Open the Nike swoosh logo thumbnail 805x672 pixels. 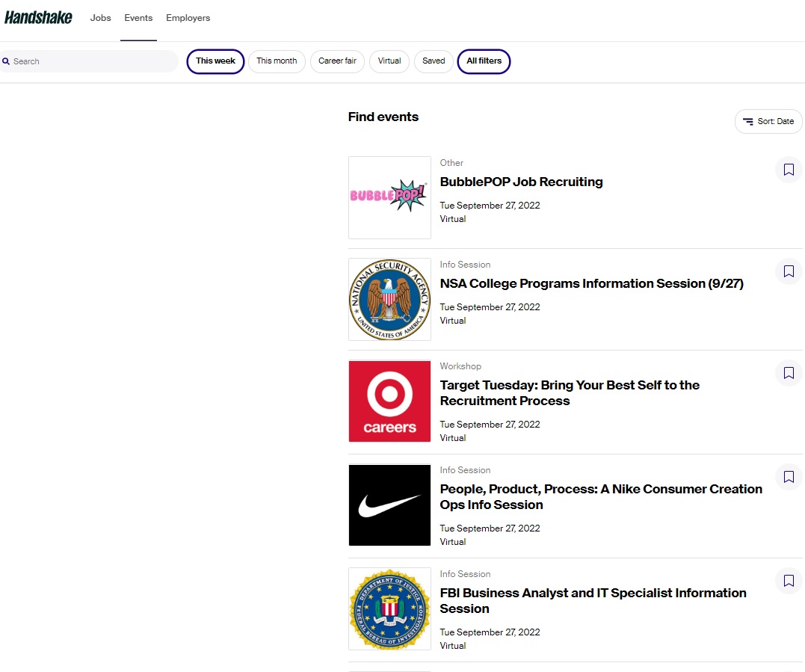coord(389,505)
